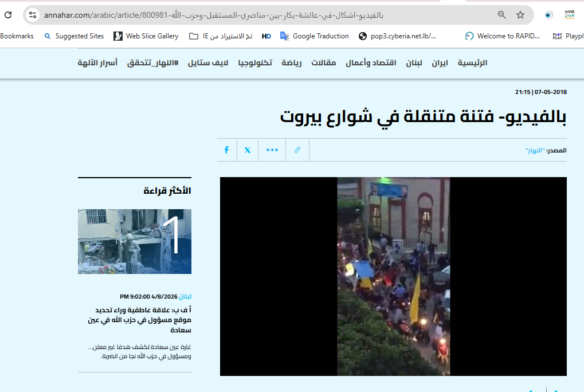Open the site information icon in address bar
The width and height of the screenshot is (584, 392).
click(33, 15)
